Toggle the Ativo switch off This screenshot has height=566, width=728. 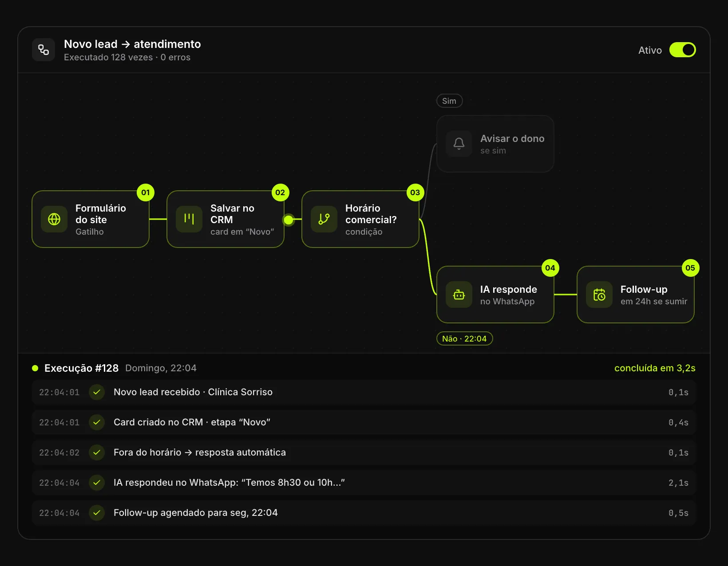(682, 50)
